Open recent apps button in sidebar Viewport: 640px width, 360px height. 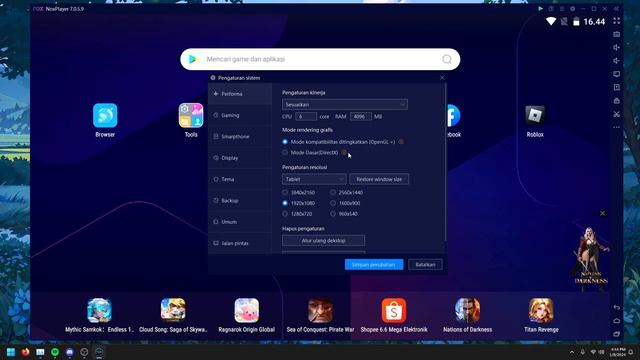coord(616,334)
